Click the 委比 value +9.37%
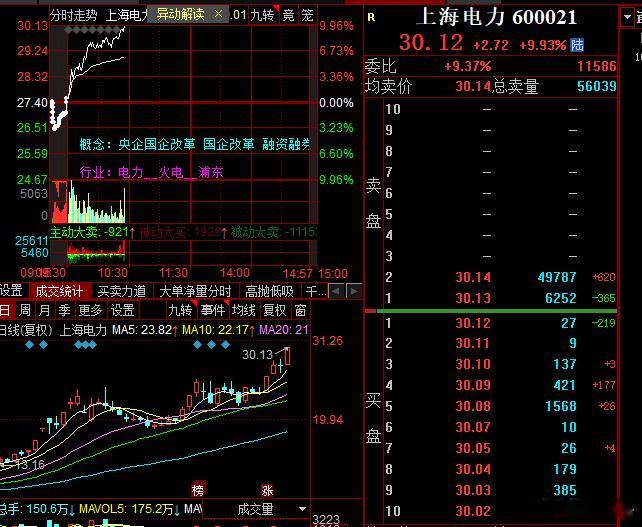The height and width of the screenshot is (527, 642). 468,66
